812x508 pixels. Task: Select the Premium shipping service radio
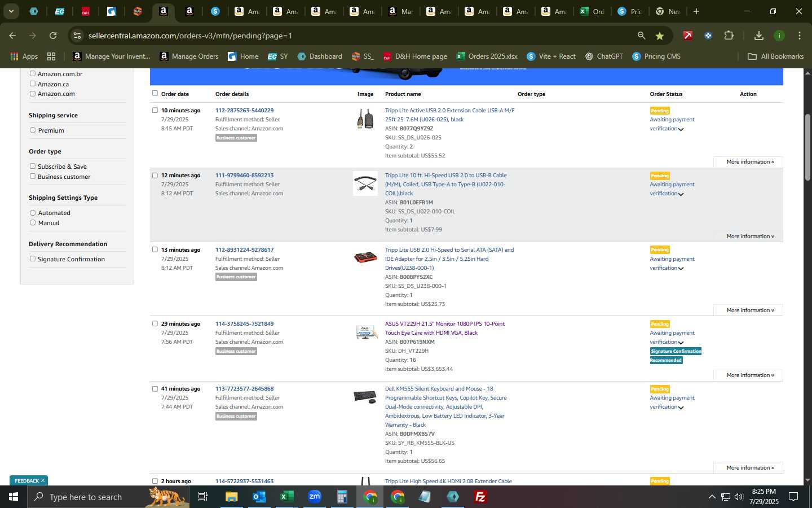(33, 130)
